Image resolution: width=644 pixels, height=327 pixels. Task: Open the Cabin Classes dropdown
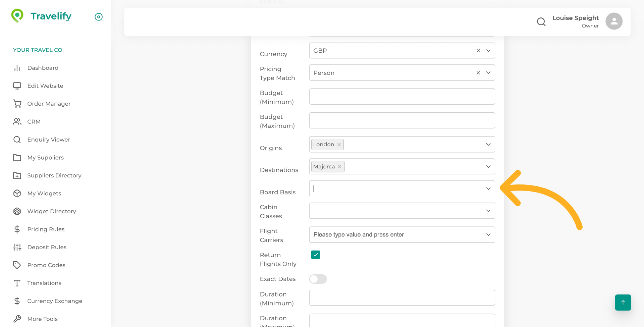(x=488, y=211)
